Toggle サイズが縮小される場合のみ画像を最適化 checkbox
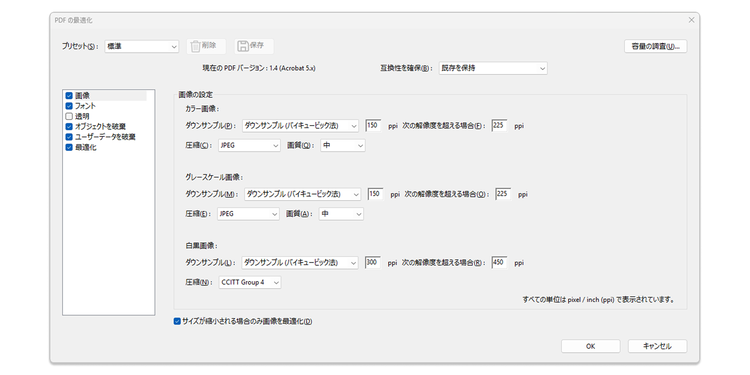Image resolution: width=750 pixels, height=375 pixels. tap(177, 322)
